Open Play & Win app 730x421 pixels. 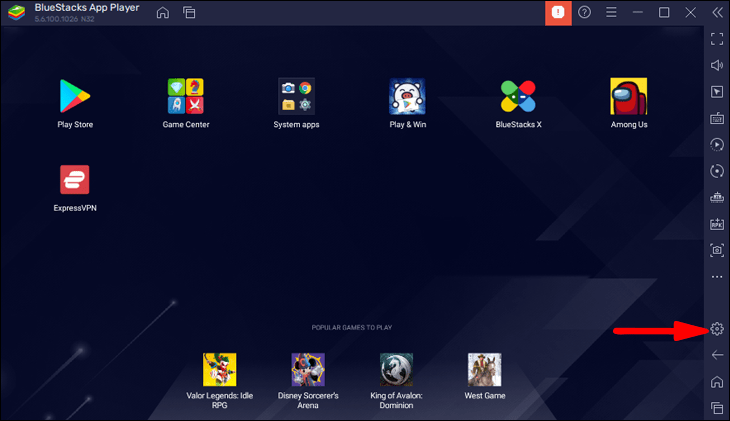click(x=407, y=96)
